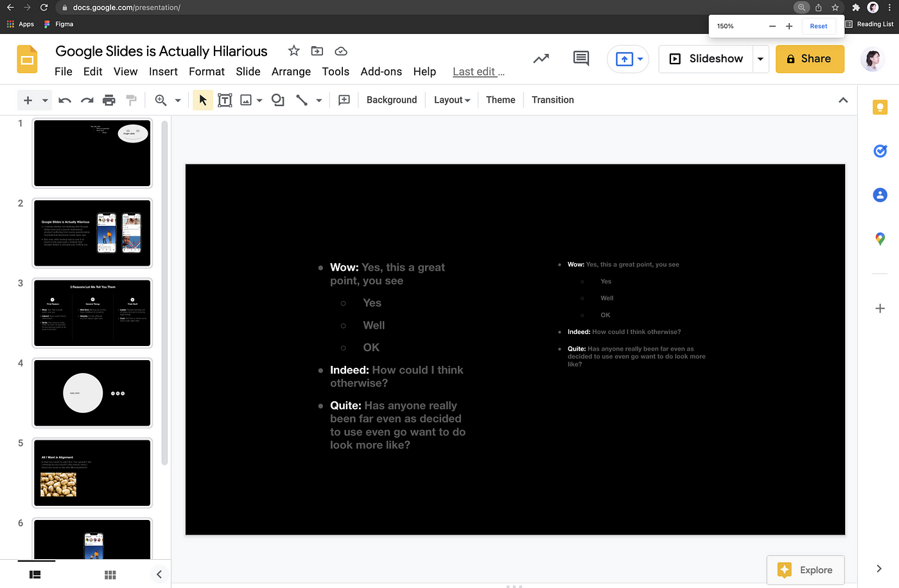Print the presentation
The height and width of the screenshot is (588, 899).
pos(109,100)
